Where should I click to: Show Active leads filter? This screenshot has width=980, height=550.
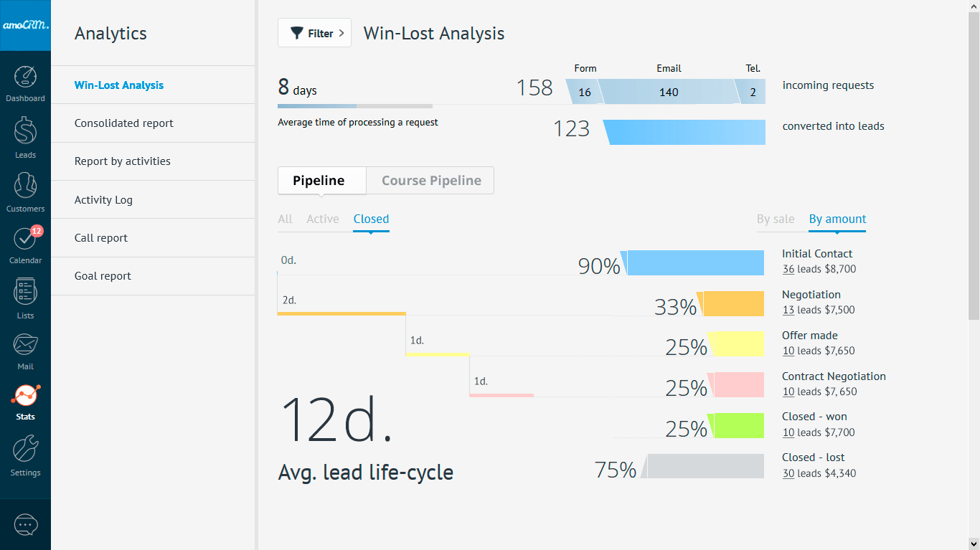(323, 219)
